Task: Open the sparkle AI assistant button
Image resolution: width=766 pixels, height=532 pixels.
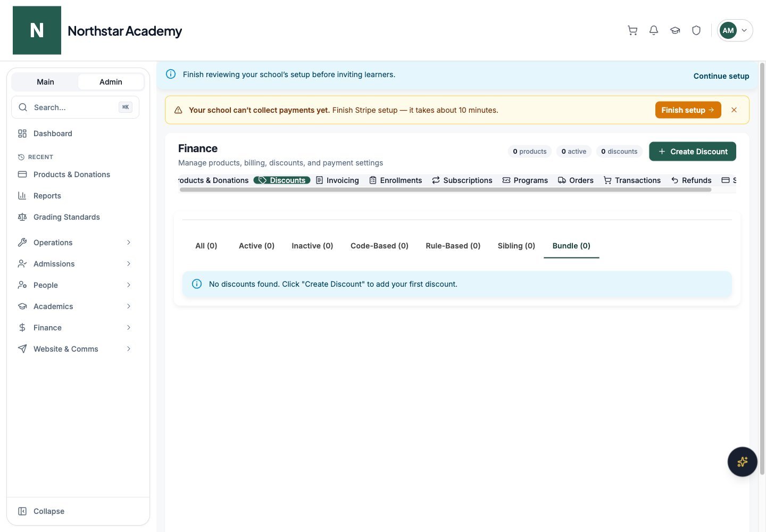Action: pos(743,462)
